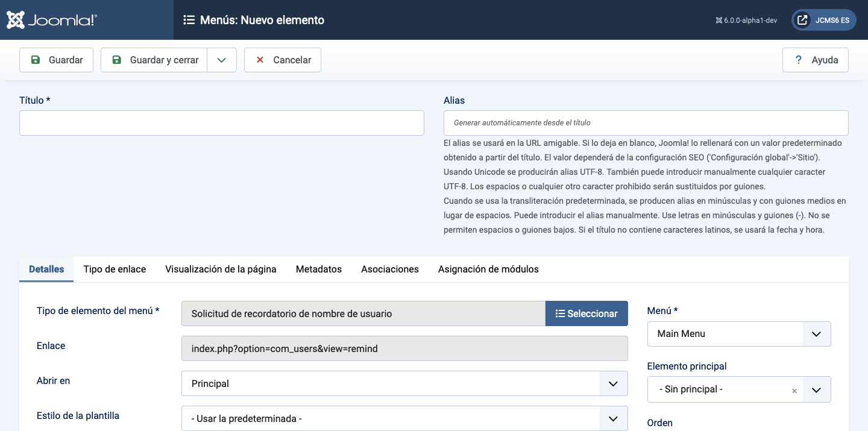Open Estilo de la plantilla dropdown
This screenshot has width=868, height=431.
(404, 418)
